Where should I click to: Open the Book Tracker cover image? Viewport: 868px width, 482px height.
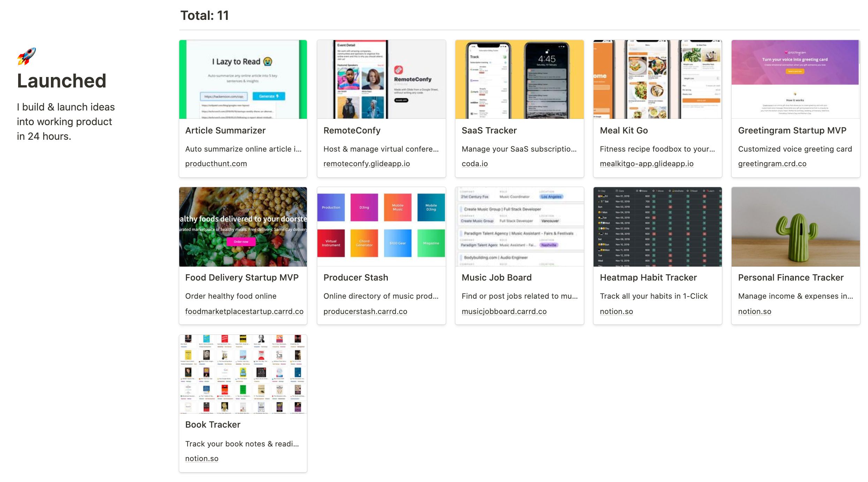click(x=243, y=374)
